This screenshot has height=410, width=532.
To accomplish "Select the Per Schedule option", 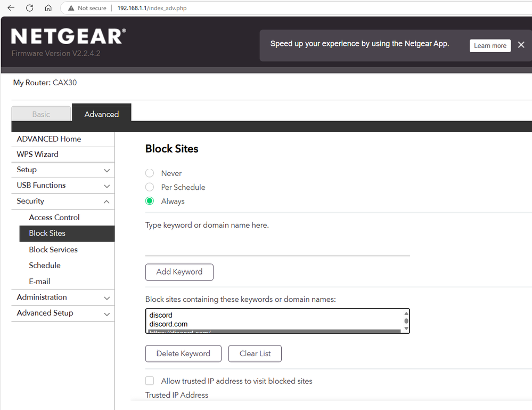I will click(x=150, y=187).
